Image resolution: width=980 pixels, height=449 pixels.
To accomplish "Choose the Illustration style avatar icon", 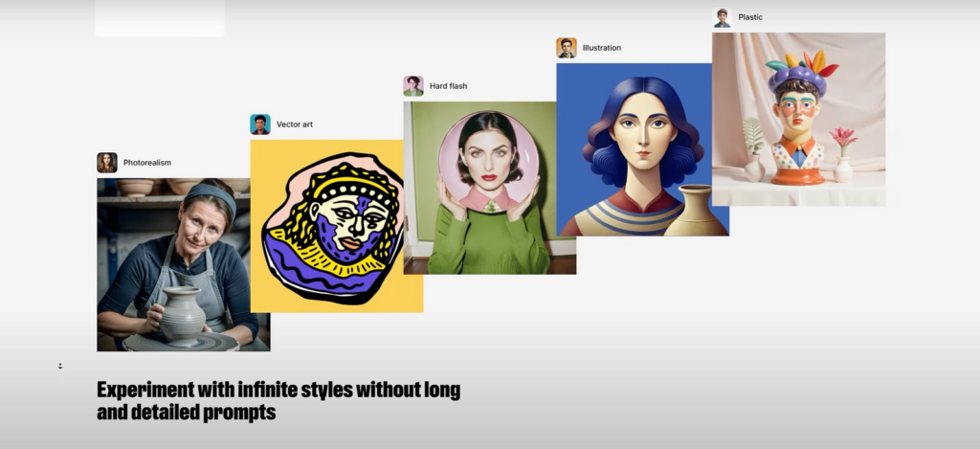I will tap(567, 48).
